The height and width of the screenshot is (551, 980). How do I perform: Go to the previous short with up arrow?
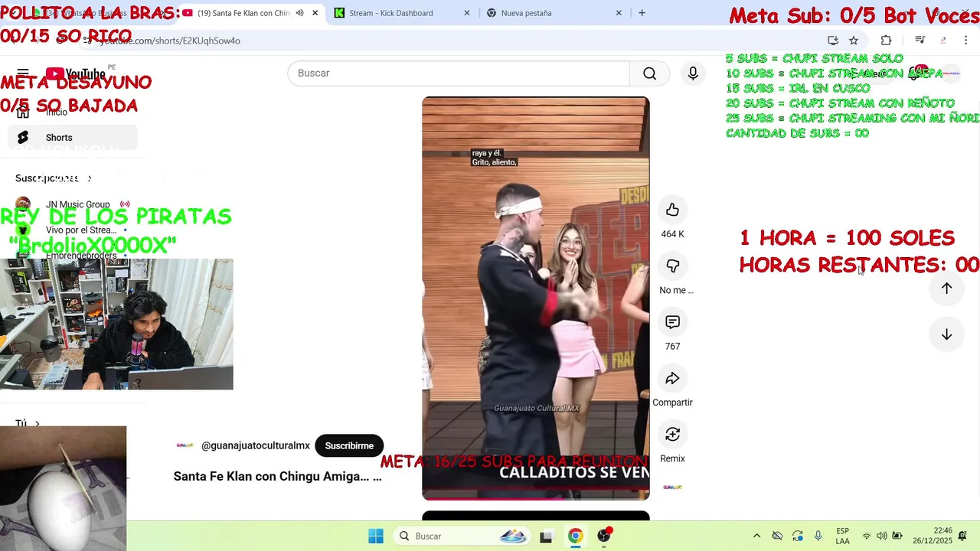point(946,289)
